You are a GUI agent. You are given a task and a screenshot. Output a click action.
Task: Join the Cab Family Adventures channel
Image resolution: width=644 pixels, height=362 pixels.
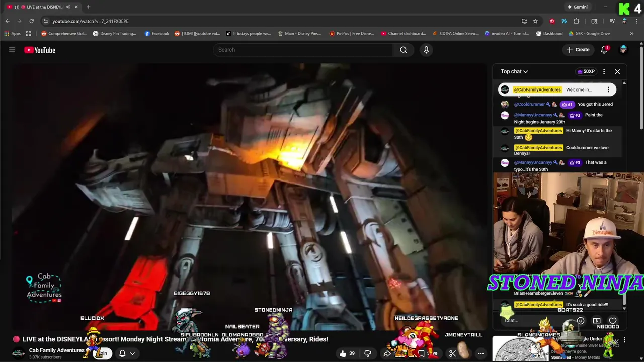point(102,353)
